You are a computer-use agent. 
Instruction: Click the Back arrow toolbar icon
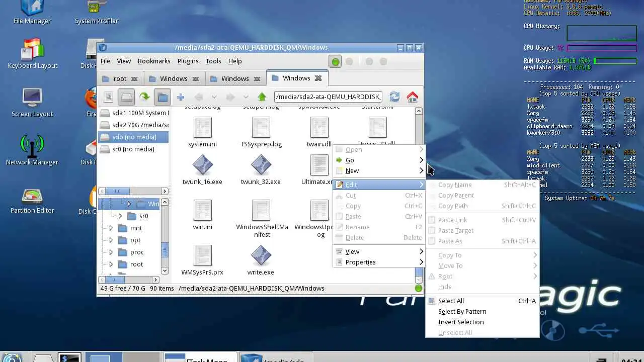199,97
